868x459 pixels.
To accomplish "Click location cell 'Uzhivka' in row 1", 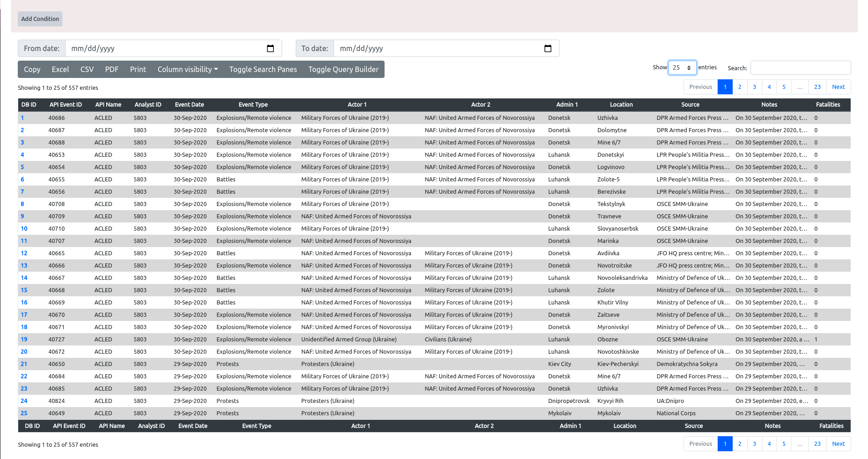I will point(608,118).
